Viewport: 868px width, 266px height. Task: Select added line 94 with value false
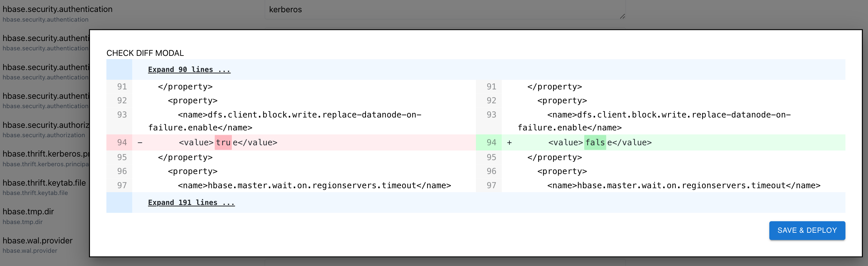660,142
